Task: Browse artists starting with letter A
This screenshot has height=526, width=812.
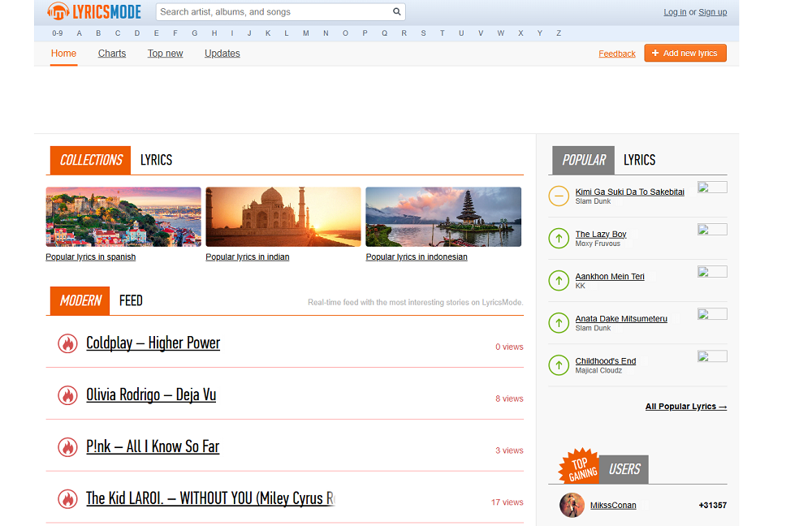Action: pos(80,33)
